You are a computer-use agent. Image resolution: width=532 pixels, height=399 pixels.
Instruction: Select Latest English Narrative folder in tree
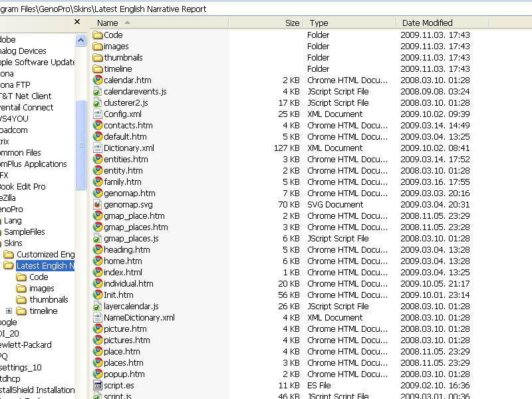click(45, 266)
